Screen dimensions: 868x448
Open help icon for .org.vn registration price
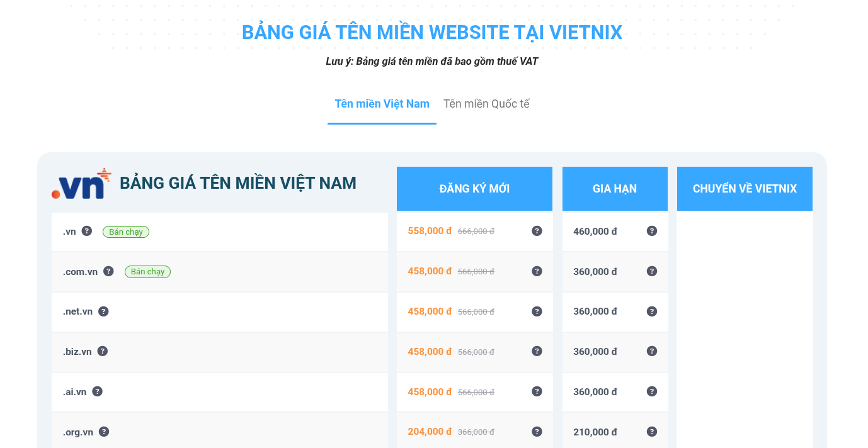pyautogui.click(x=537, y=432)
